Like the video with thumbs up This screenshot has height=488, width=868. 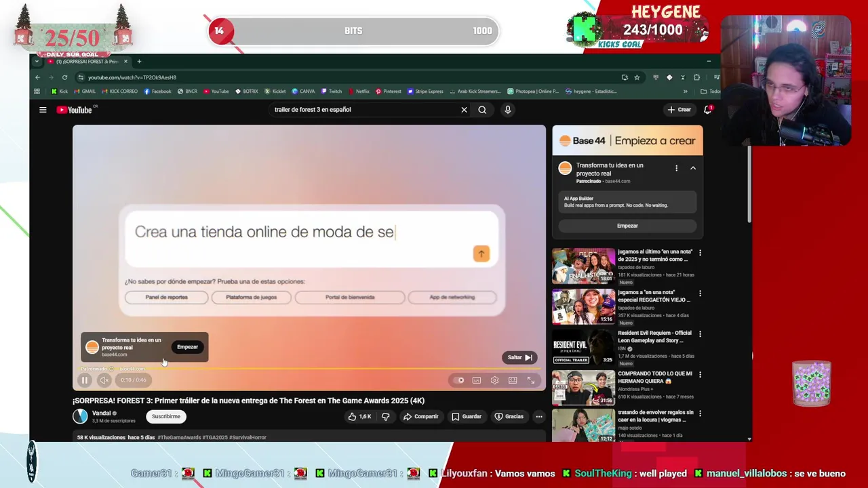(359, 416)
